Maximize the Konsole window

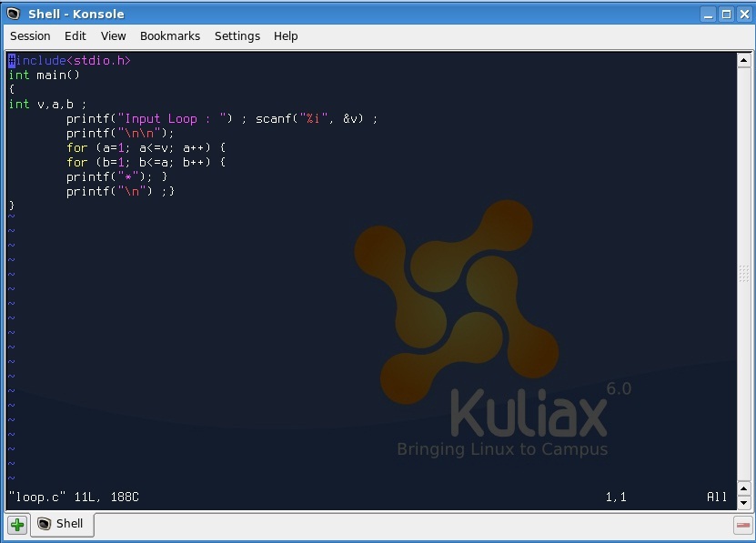[726, 15]
